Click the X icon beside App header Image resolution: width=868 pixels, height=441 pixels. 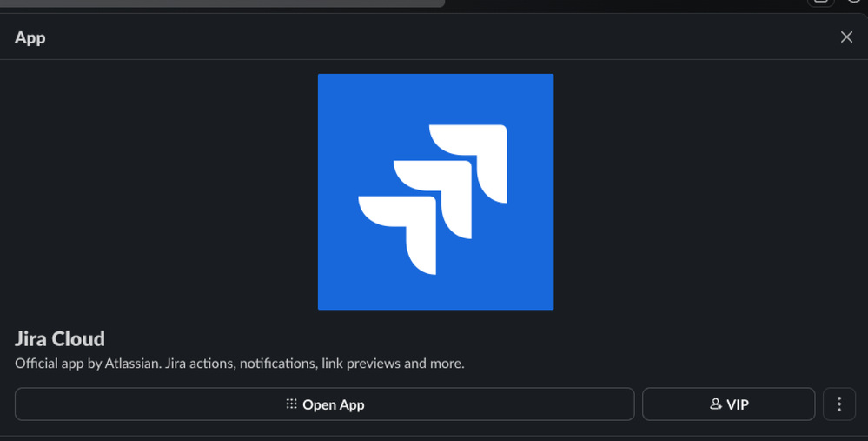[x=846, y=37]
